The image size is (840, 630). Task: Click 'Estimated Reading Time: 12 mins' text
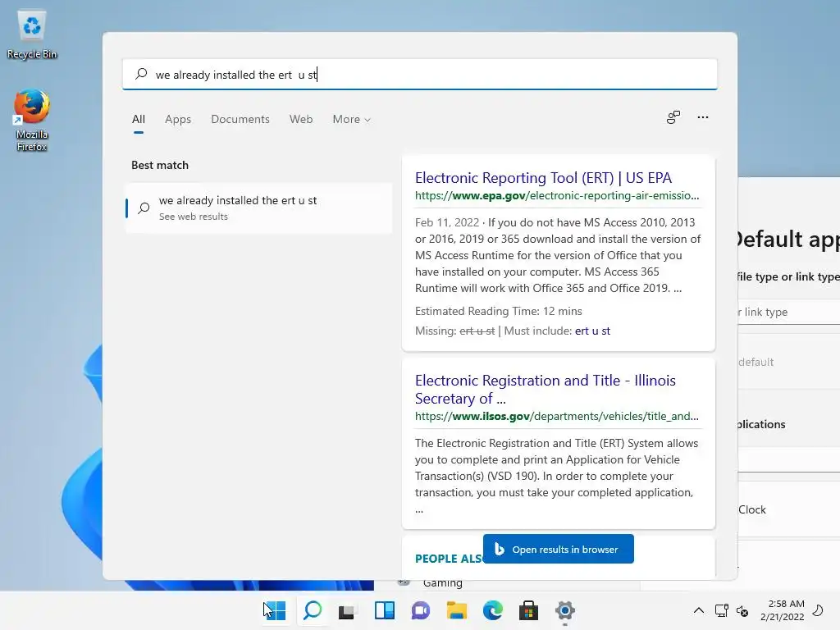(498, 311)
